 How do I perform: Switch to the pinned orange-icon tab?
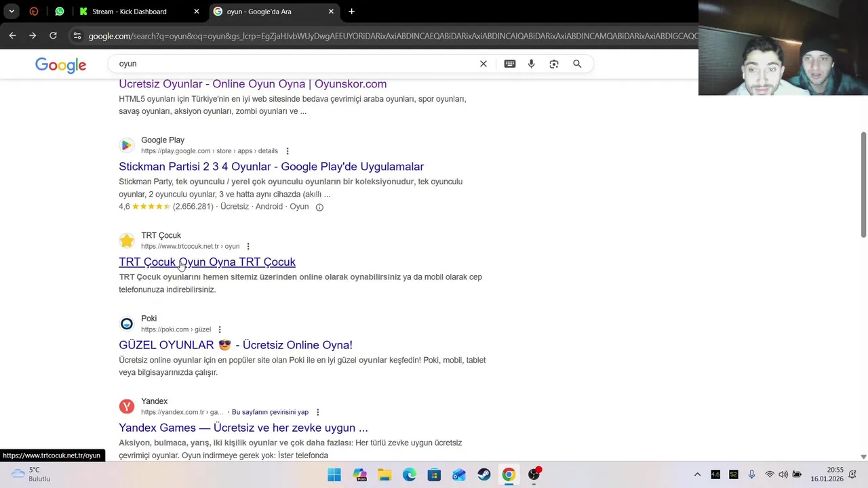[34, 12]
